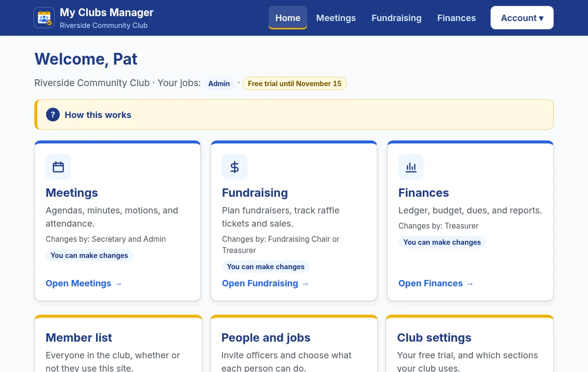Click the Free trial until November 15 badge
This screenshot has height=372, width=588.
tap(294, 84)
